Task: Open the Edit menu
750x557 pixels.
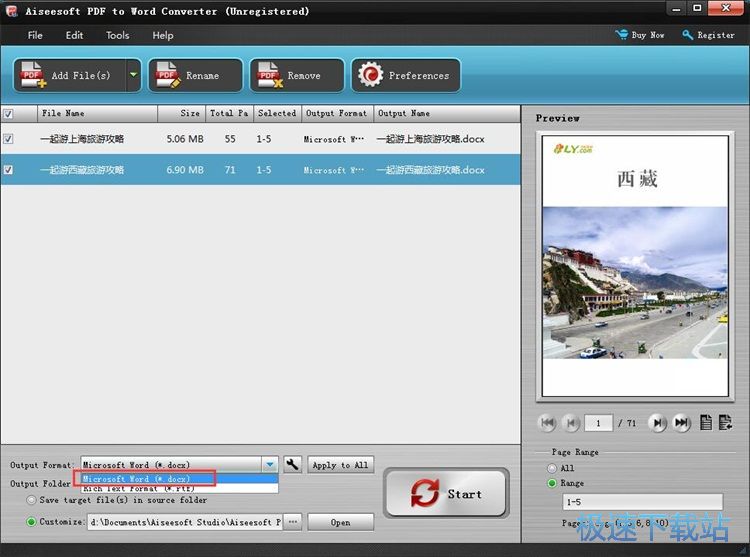Action: pos(75,35)
